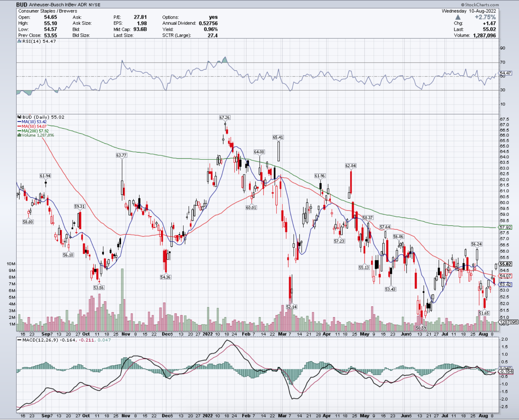The width and height of the screenshot is (519, 420).
Task: Click the 60.01 price annotation
Action: [251, 207]
